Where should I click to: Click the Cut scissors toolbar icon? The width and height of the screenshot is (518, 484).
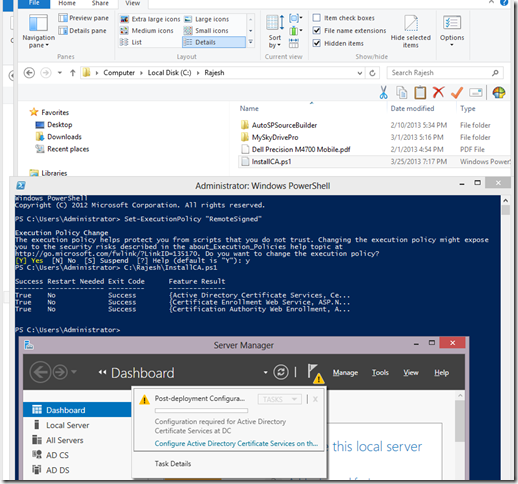[383, 92]
